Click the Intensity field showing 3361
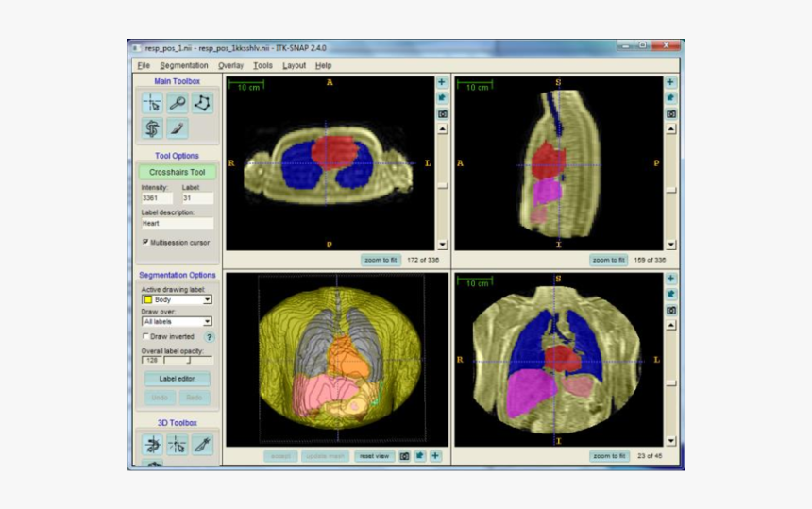The image size is (812, 509). coord(157,198)
